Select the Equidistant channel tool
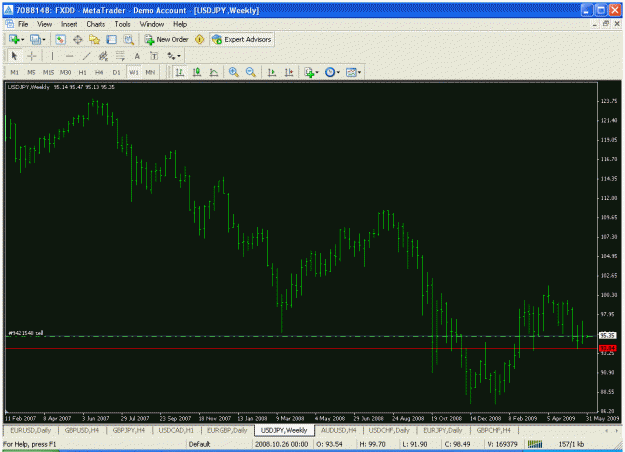The height and width of the screenshot is (452, 625). click(103, 56)
